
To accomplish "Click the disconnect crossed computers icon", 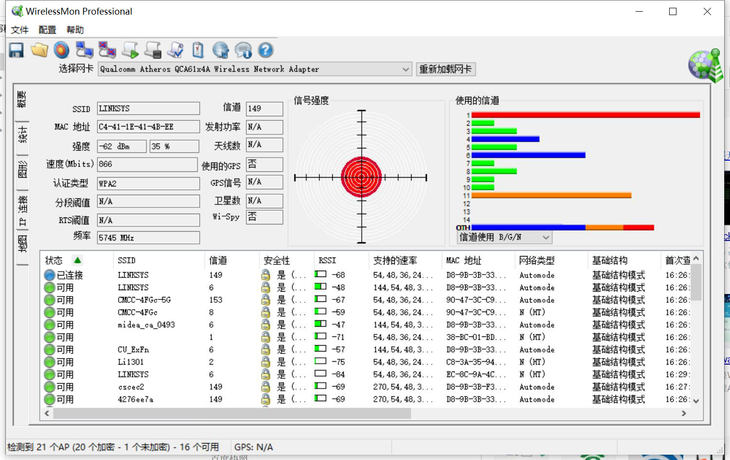I will coord(107,50).
